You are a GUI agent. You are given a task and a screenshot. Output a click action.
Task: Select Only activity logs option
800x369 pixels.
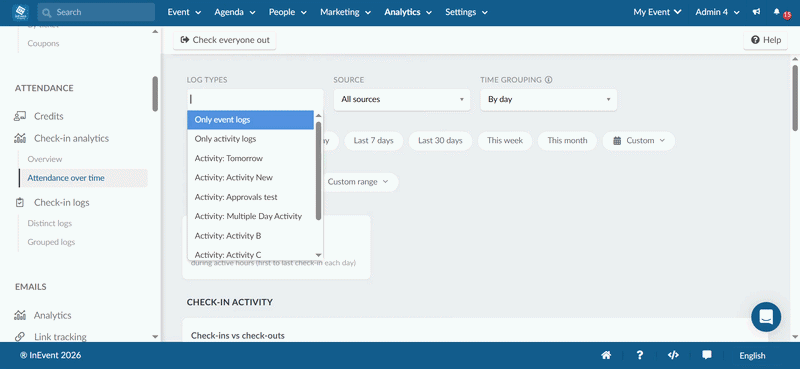tap(251, 139)
